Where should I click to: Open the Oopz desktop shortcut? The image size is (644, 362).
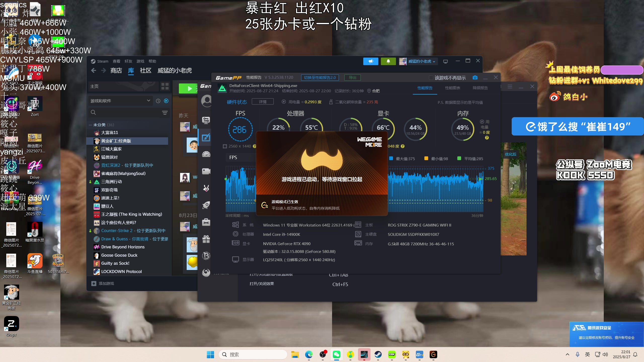[11, 327]
